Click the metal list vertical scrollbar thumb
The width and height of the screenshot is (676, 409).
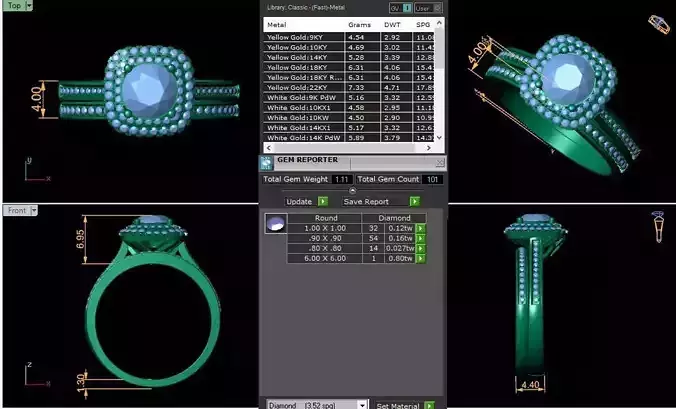coord(439,47)
